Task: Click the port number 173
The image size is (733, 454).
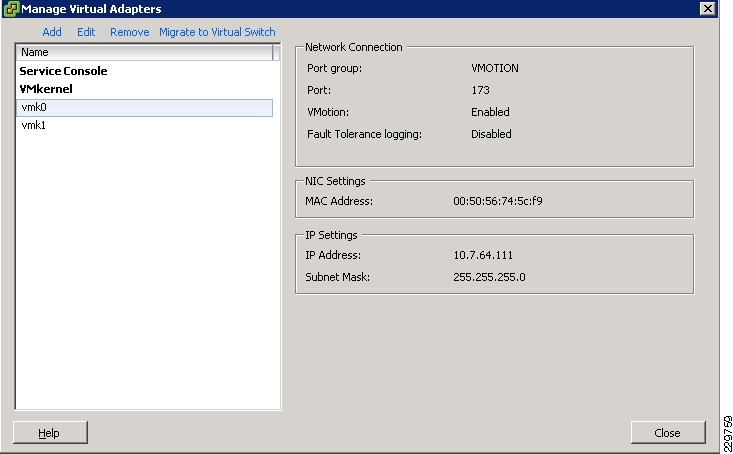Action: click(x=480, y=91)
